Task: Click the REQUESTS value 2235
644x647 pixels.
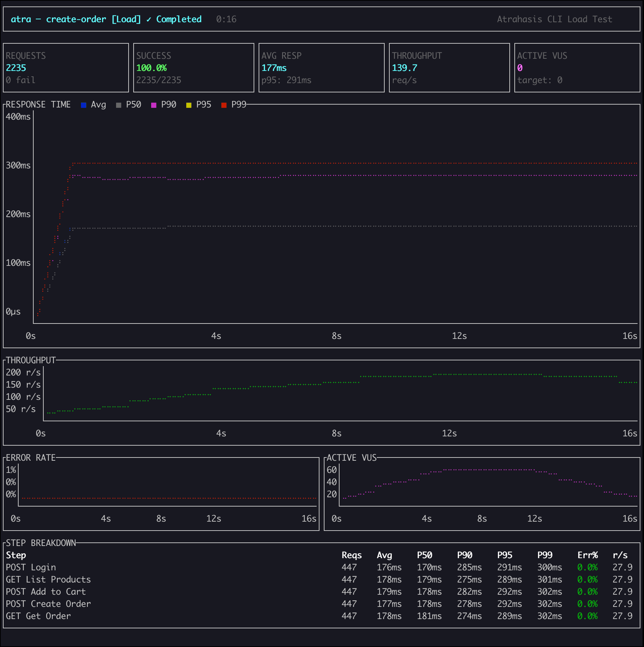Action: click(x=16, y=68)
